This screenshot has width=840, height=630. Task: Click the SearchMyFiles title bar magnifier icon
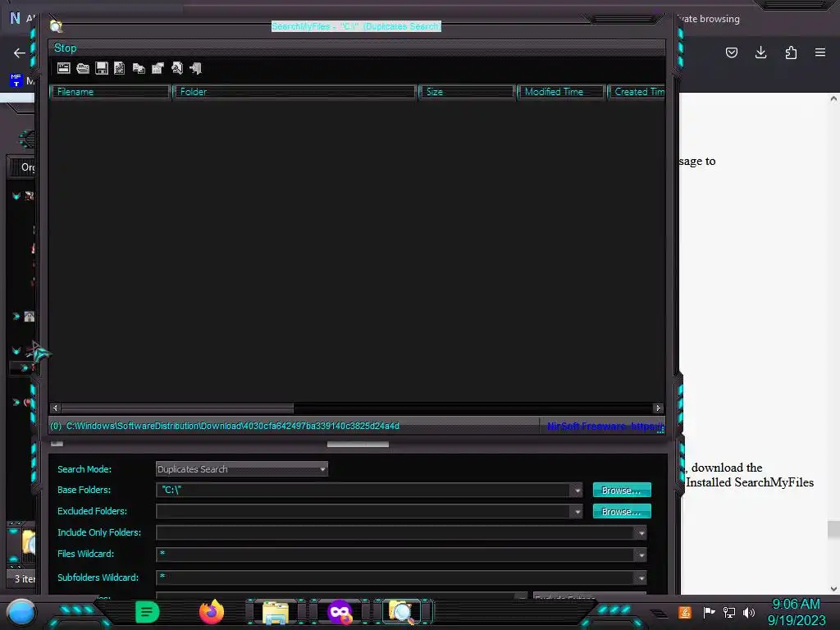tap(56, 26)
